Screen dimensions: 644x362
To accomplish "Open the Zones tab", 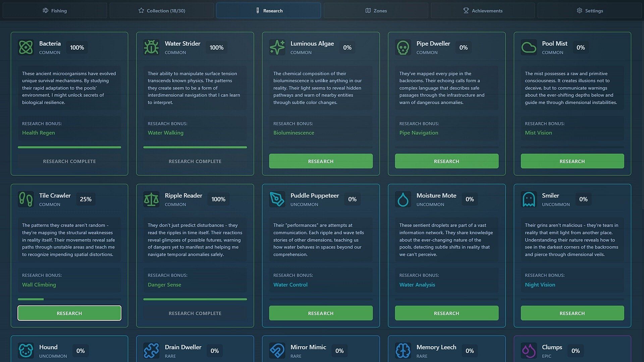I will pyautogui.click(x=376, y=11).
